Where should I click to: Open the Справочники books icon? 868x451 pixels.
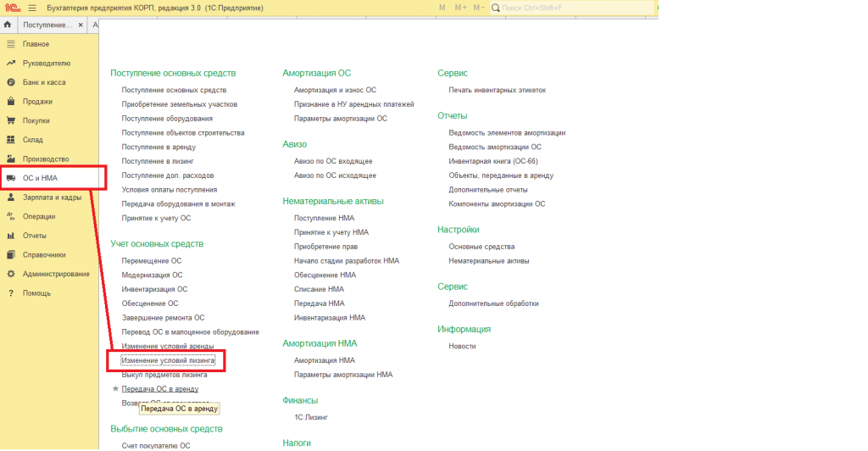click(x=10, y=254)
